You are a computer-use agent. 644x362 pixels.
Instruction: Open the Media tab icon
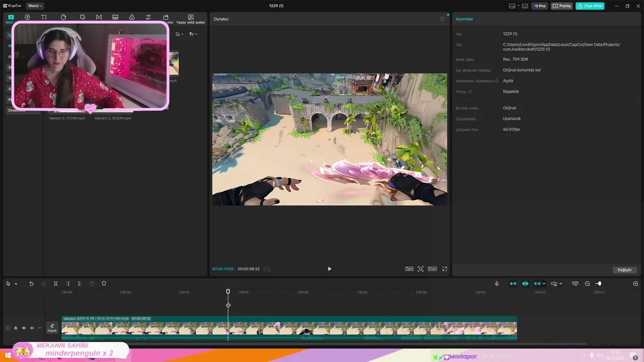(x=11, y=17)
